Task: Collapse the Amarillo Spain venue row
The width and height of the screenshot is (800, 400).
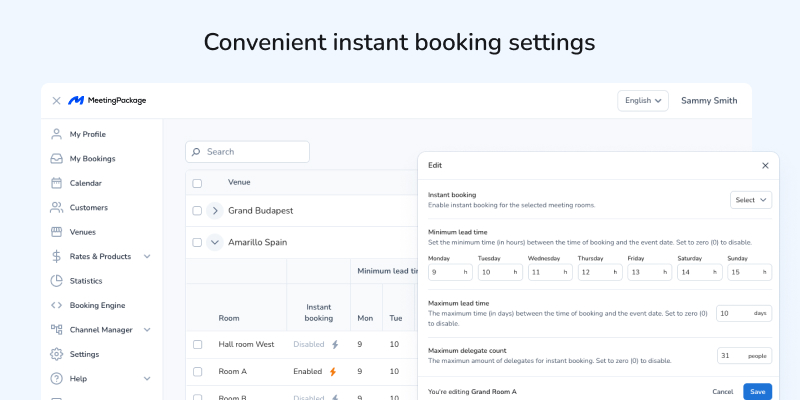Action: 215,242
